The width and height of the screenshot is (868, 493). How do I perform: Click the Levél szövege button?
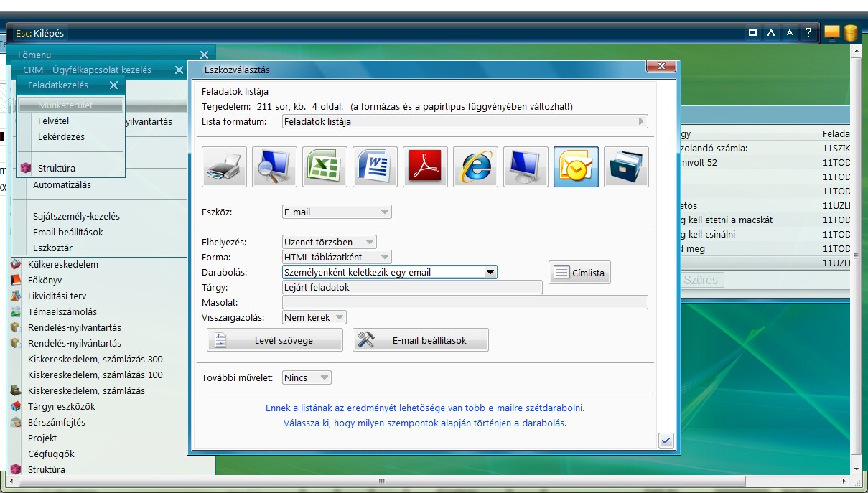coord(274,340)
